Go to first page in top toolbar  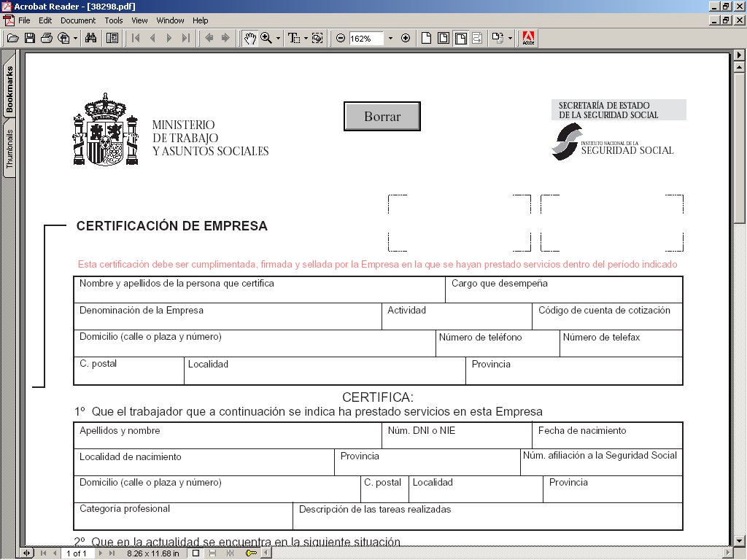[136, 38]
